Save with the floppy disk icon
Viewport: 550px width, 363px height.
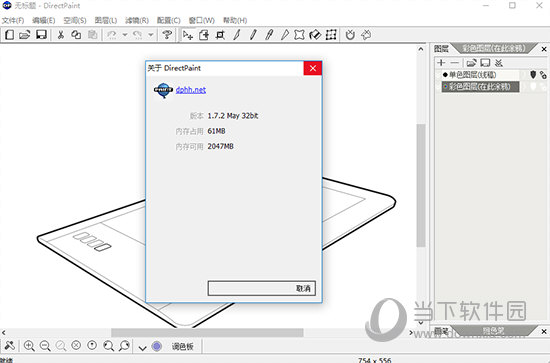coord(41,35)
